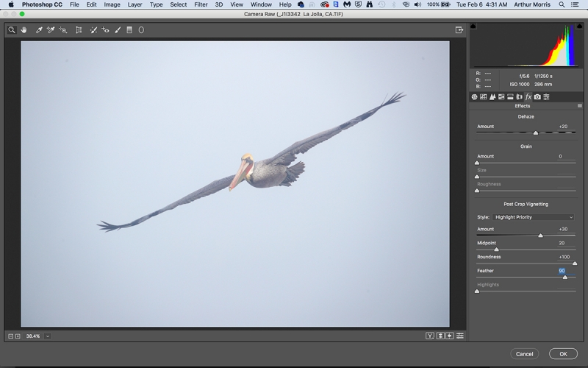588x368 pixels.
Task: Activate the Targeted Adjustment tool
Action: (63, 30)
